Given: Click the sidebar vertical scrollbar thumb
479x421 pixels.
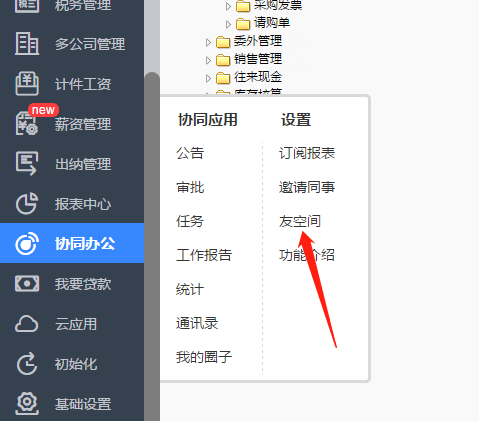Looking at the screenshot, I should 152,247.
